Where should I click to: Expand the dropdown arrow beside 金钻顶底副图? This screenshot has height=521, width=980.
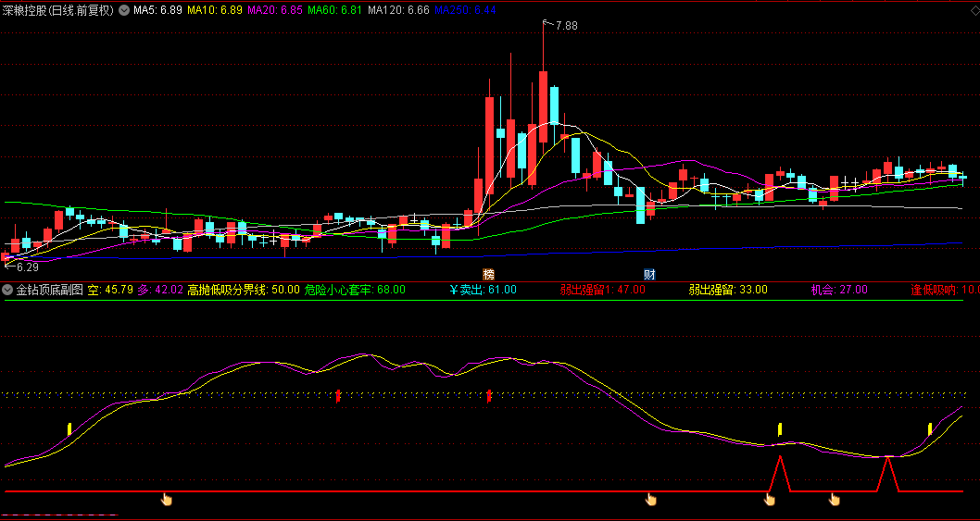point(7,290)
